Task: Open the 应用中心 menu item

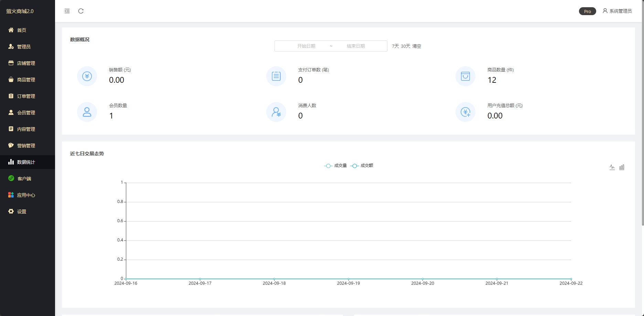Action: pyautogui.click(x=28, y=195)
